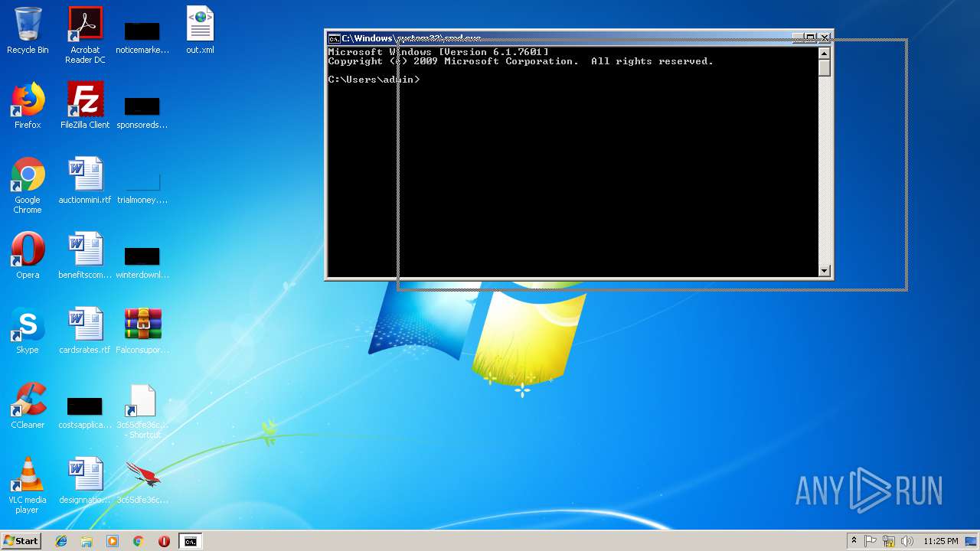This screenshot has height=551, width=980.
Task: Open FileZilla Client shortcut
Action: pyautogui.click(x=85, y=106)
